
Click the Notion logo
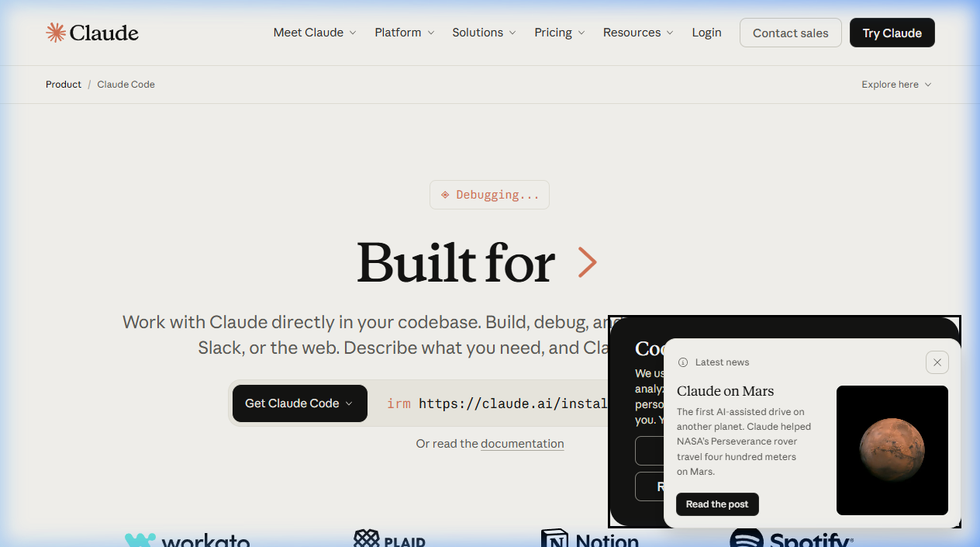point(590,538)
